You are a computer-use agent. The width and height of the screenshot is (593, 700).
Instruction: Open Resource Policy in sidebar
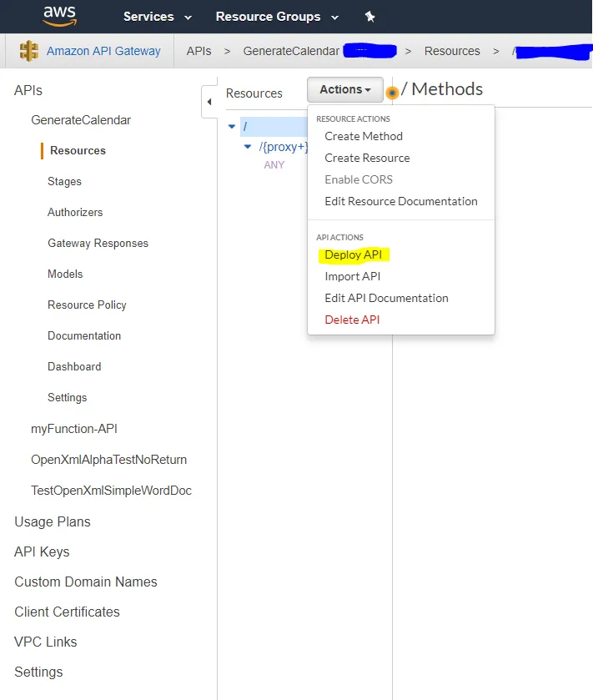click(87, 305)
